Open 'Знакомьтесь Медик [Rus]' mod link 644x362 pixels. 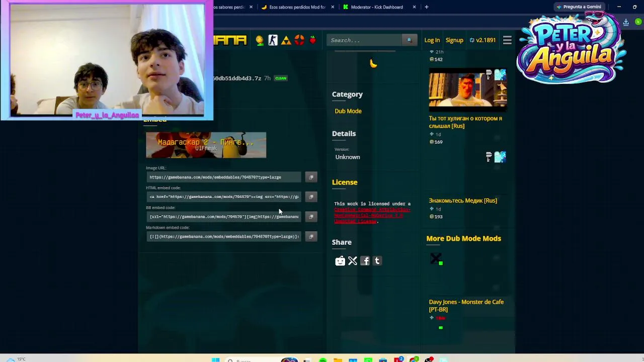pos(463,201)
